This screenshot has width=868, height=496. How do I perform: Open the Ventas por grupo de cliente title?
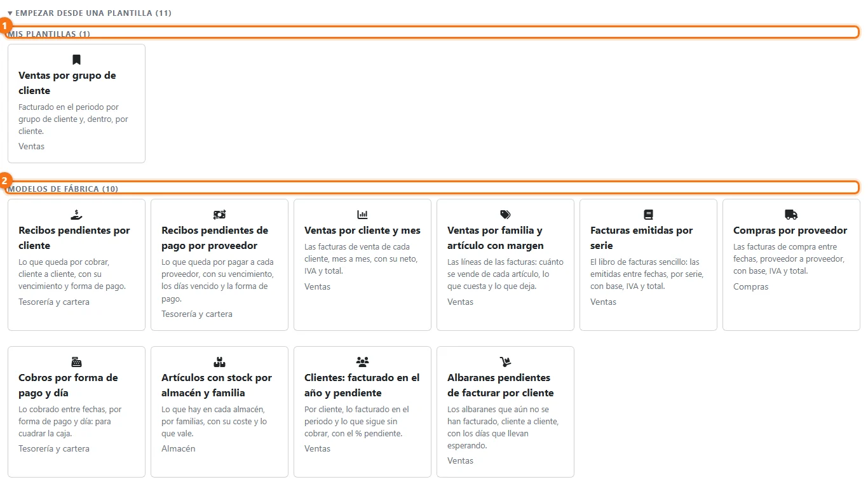(x=67, y=83)
